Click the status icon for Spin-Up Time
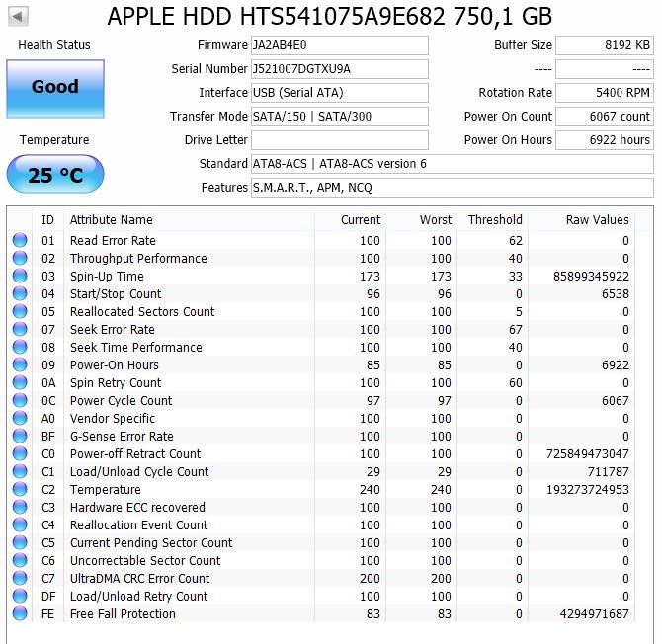662x644 pixels. (20, 276)
